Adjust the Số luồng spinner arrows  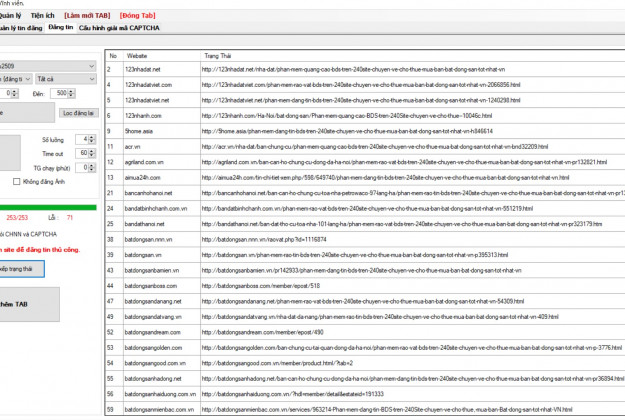[92, 139]
